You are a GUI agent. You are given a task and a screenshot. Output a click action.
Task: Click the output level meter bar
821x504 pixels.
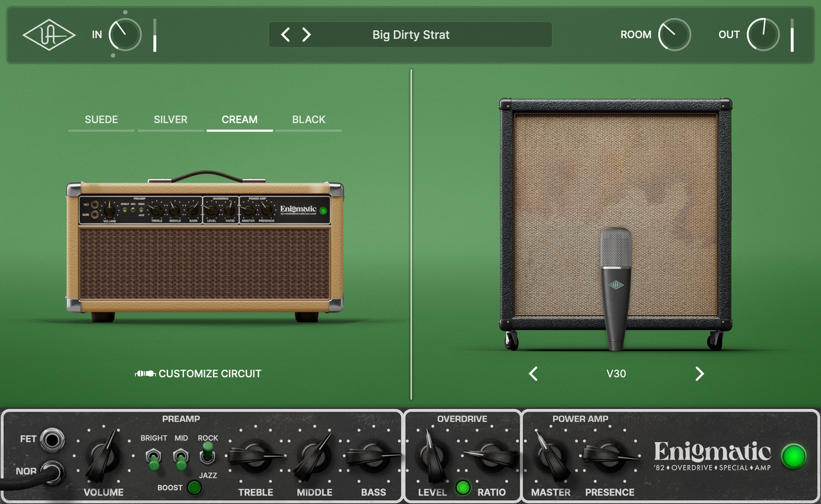pyautogui.click(x=791, y=35)
